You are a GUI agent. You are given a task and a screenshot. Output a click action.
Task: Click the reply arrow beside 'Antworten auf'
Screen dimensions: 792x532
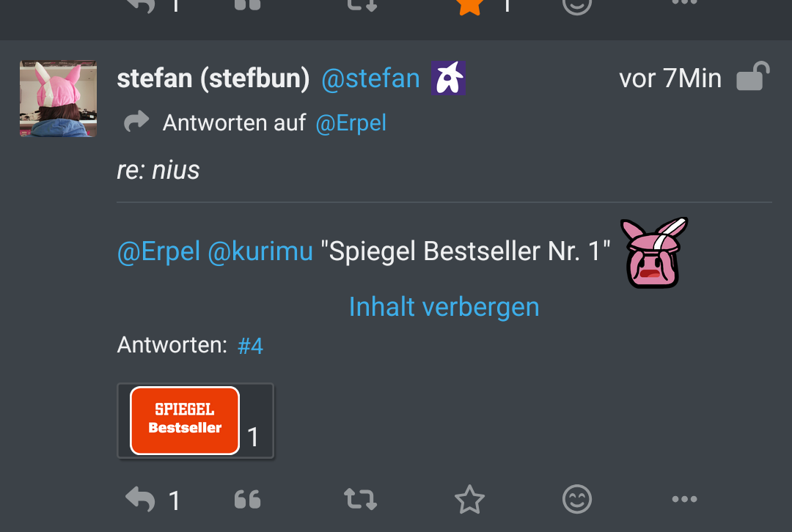(136, 122)
